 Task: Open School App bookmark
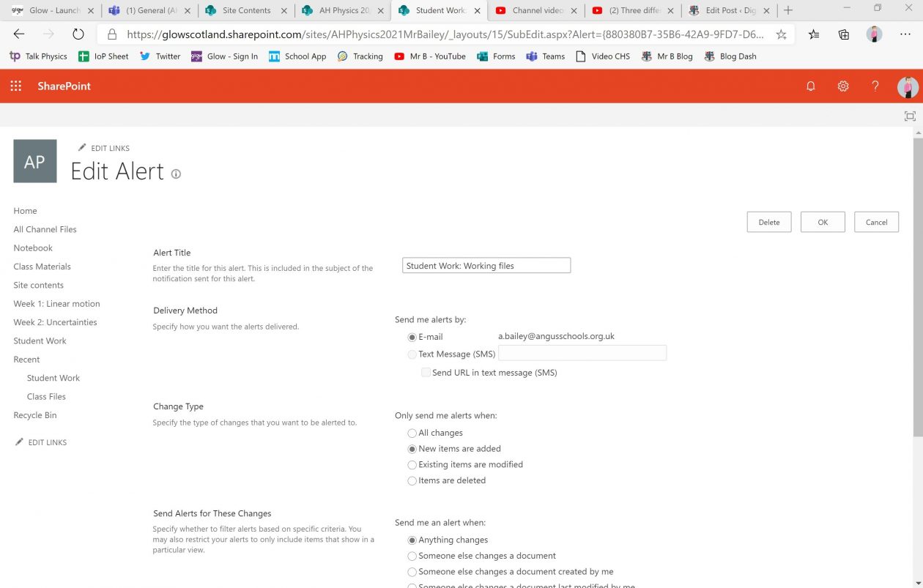pyautogui.click(x=297, y=56)
